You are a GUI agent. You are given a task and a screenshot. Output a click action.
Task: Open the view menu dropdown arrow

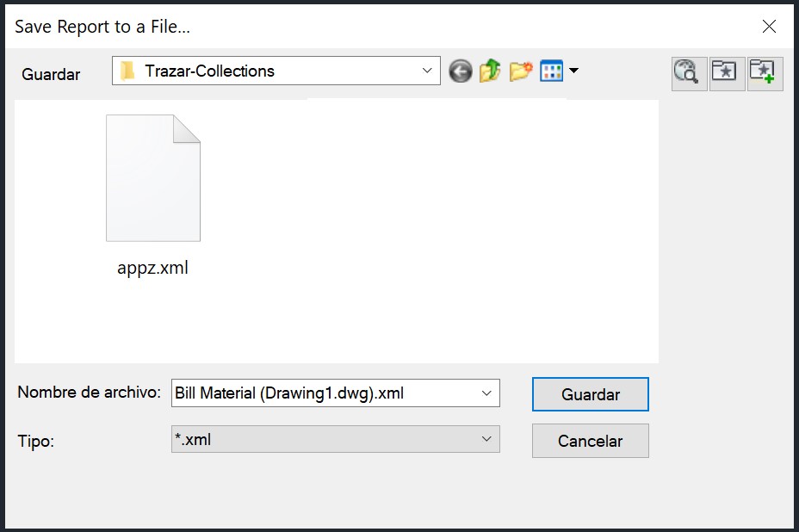pos(573,71)
